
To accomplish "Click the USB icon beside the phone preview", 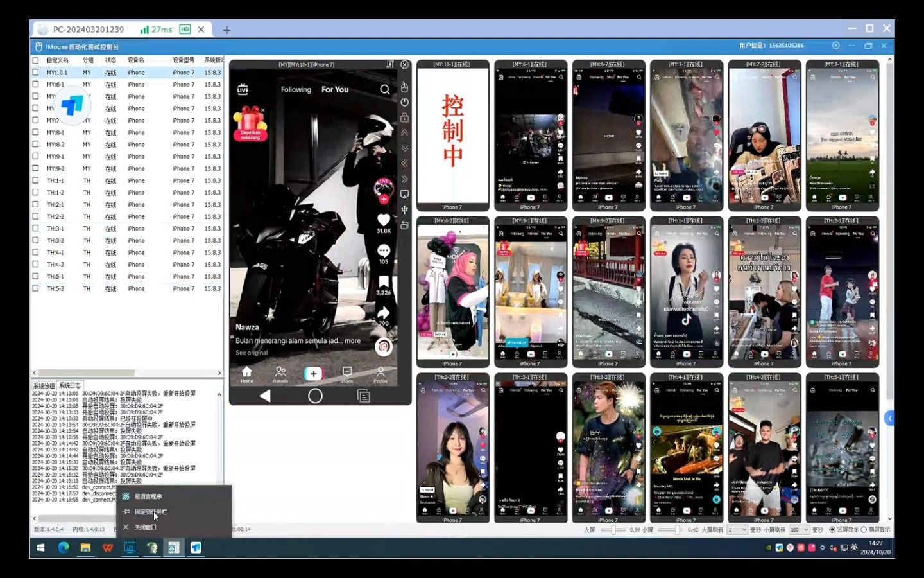I will pos(404,210).
